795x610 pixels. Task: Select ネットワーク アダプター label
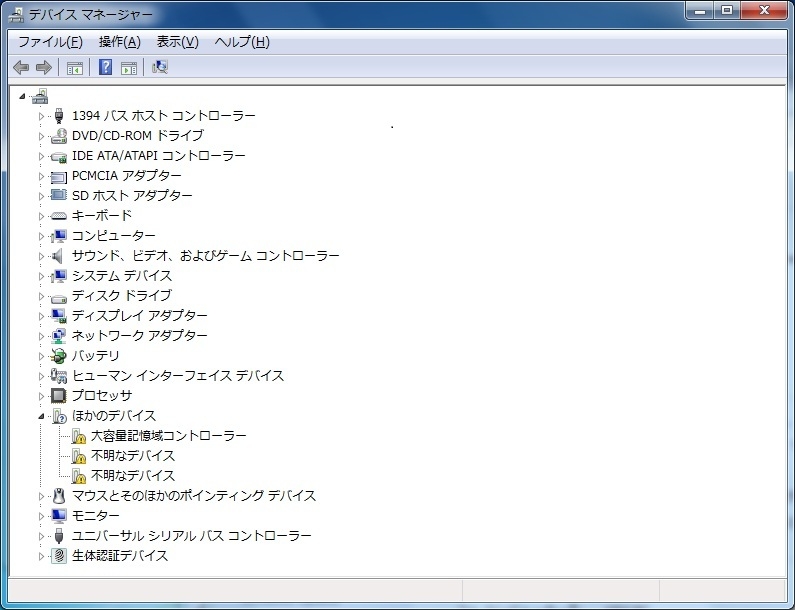pos(139,335)
